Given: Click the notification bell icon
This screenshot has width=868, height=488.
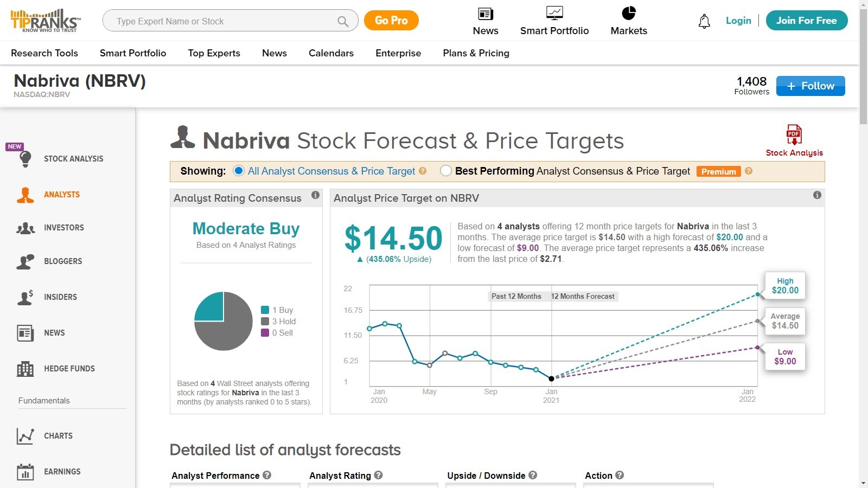Looking at the screenshot, I should (x=704, y=21).
